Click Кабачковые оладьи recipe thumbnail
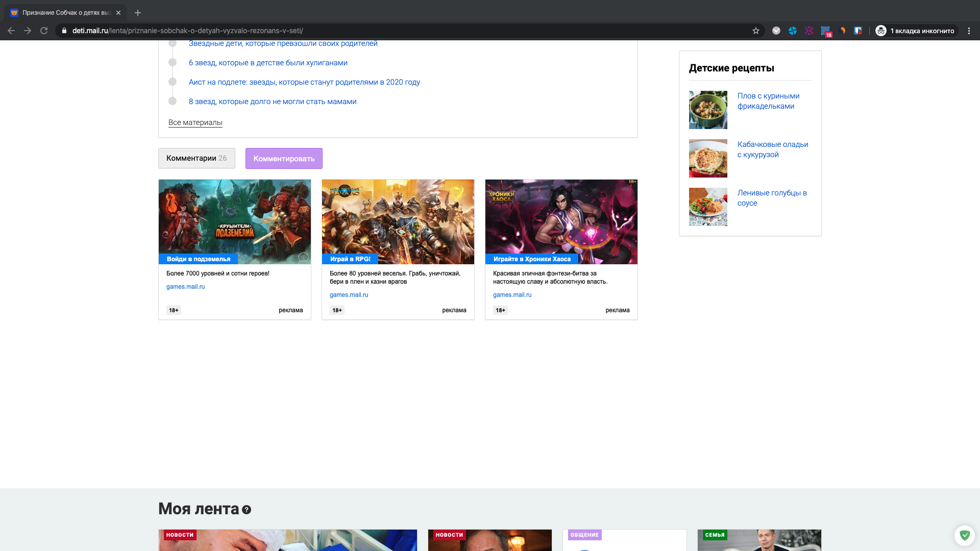Image resolution: width=980 pixels, height=551 pixels. click(708, 158)
